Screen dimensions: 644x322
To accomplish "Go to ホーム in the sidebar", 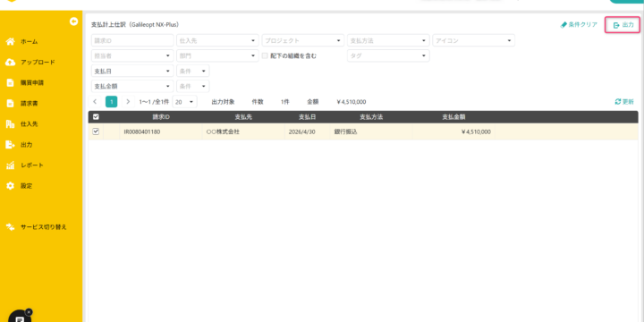I will point(30,41).
